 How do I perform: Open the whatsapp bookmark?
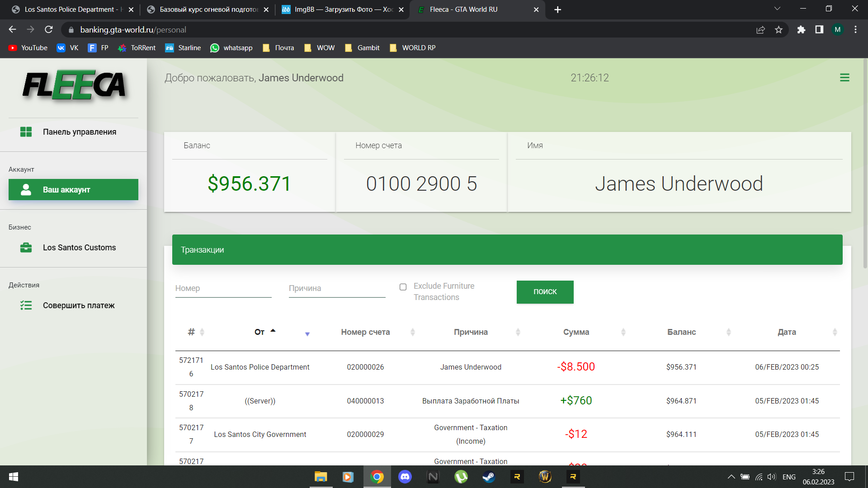pos(231,48)
